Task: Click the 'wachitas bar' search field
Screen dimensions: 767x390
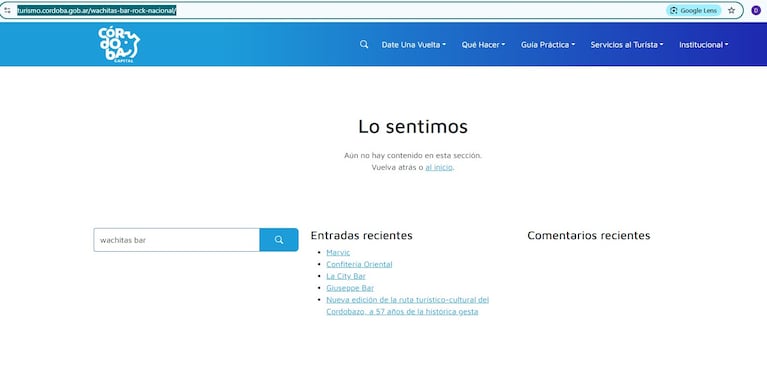Action: point(177,240)
